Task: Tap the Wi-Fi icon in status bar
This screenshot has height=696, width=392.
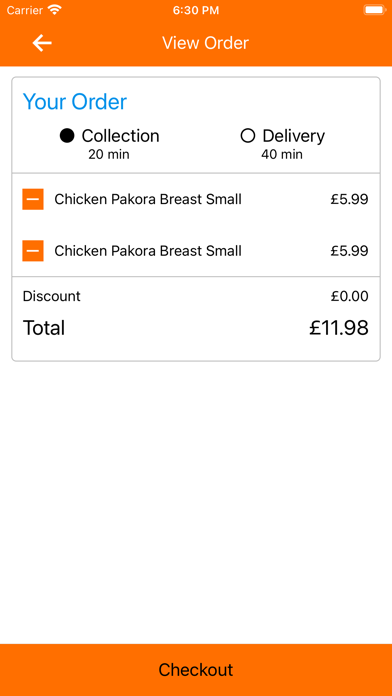Action: tap(55, 10)
